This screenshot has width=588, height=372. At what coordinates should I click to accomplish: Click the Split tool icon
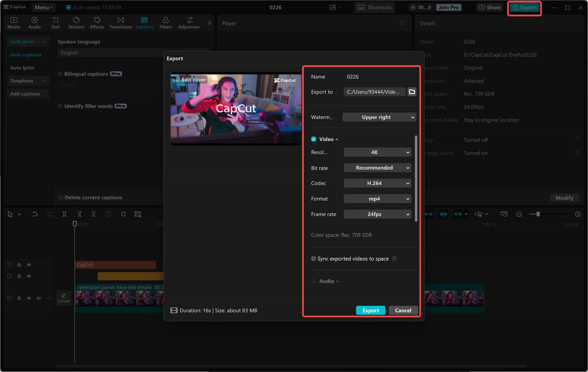[64, 214]
